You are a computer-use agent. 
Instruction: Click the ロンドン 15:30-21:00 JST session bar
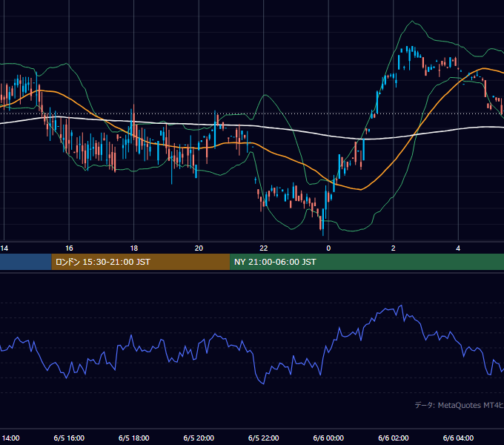tap(141, 262)
